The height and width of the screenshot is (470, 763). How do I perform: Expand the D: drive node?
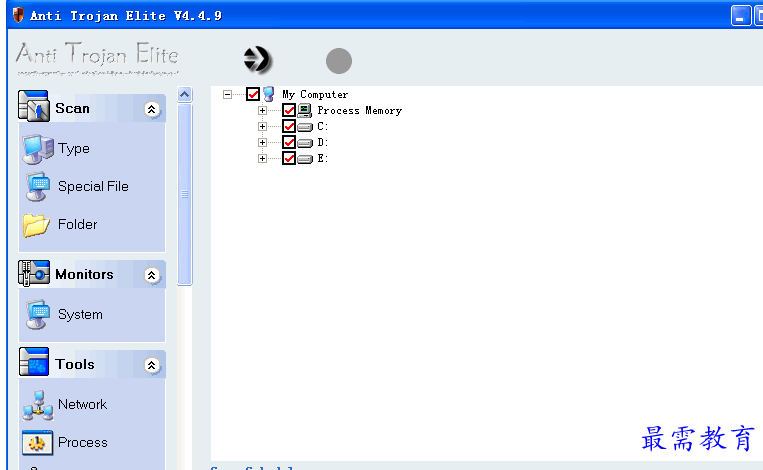262,143
